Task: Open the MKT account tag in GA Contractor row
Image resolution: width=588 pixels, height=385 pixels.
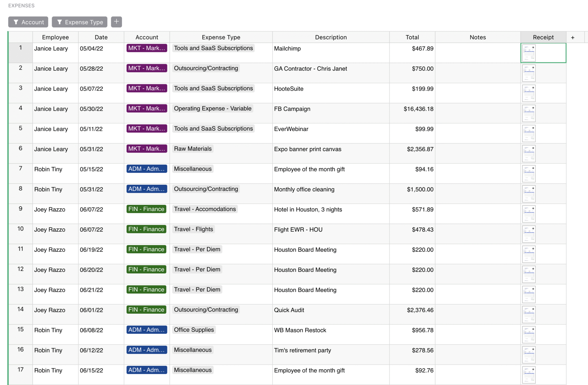Action: pos(147,68)
